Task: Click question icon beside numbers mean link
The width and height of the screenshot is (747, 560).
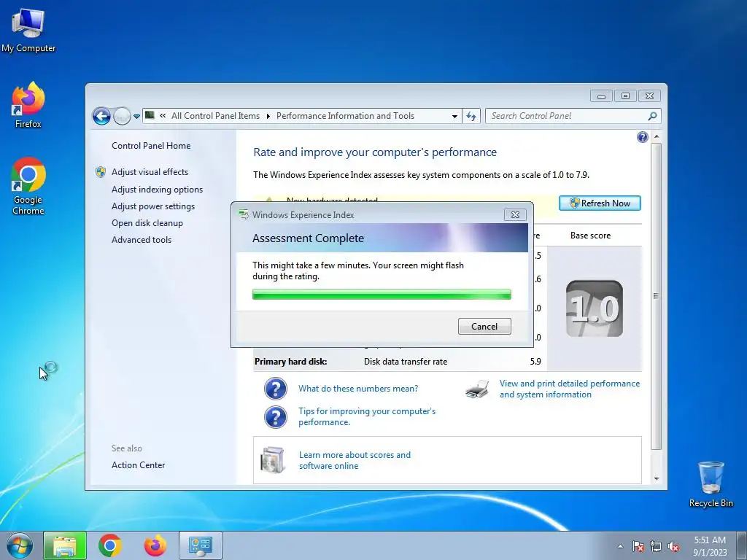Action: tap(275, 389)
